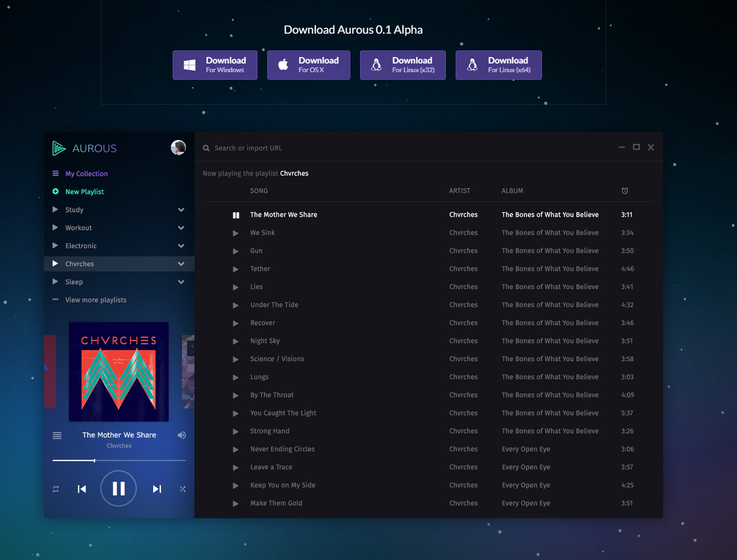
Task: Play the song Never Ending Circles
Action: (236, 449)
